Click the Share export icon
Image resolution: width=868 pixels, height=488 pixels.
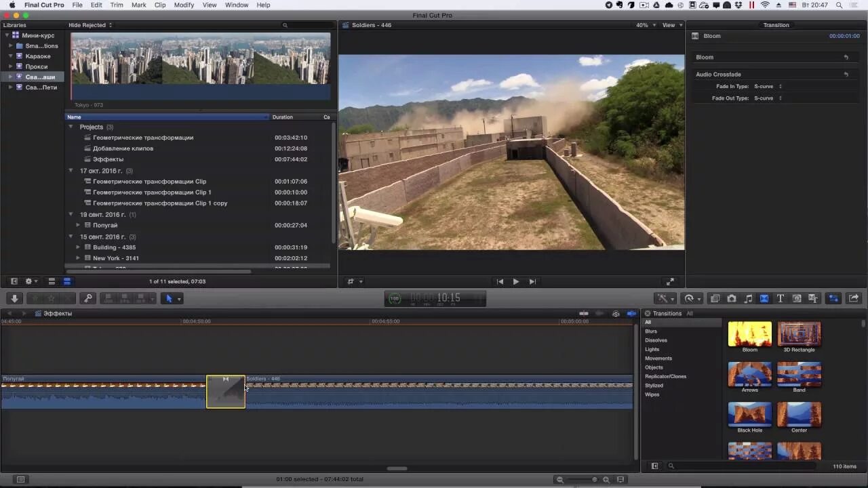854,298
